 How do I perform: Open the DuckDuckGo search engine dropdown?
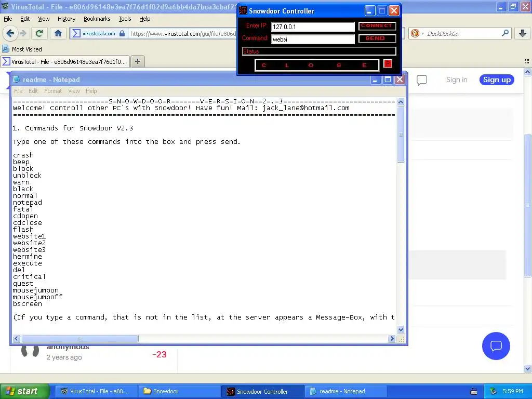coord(417,33)
